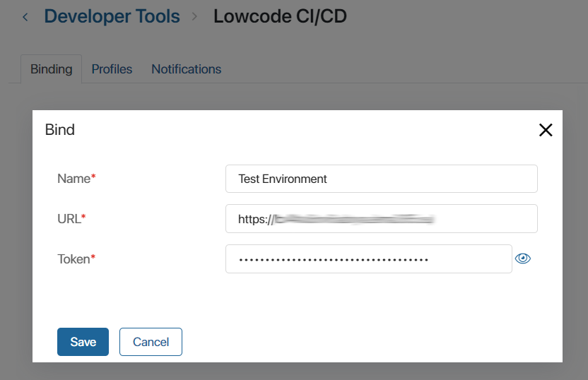This screenshot has width=588, height=380.
Task: Switch to the Profiles tab
Action: pyautogui.click(x=112, y=69)
